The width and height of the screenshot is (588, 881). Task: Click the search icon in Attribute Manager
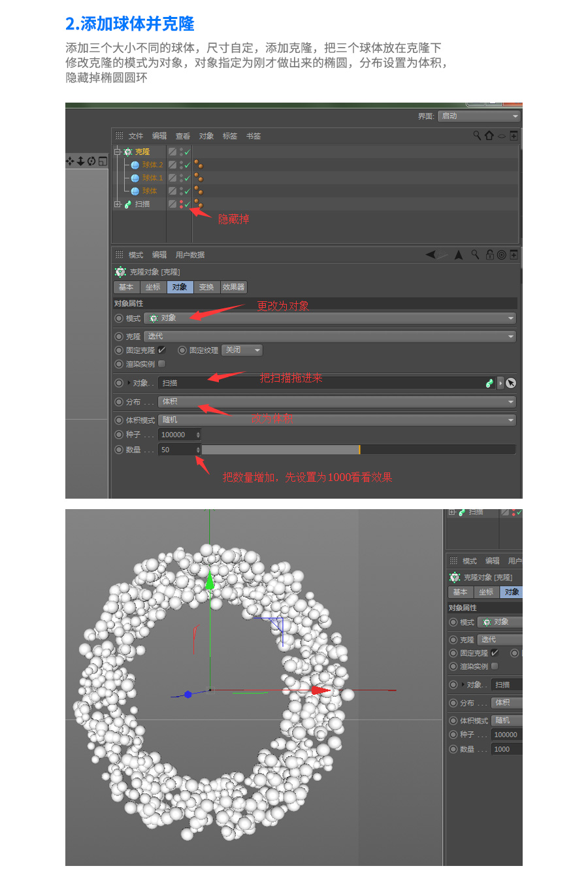coord(476,254)
